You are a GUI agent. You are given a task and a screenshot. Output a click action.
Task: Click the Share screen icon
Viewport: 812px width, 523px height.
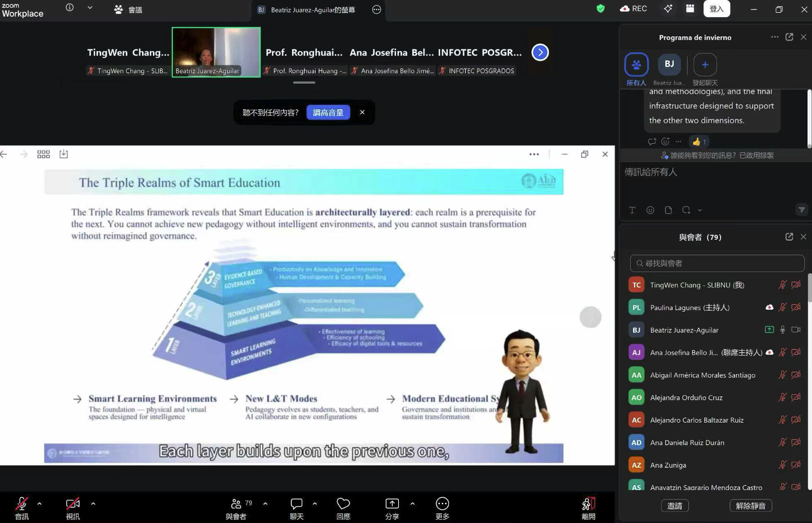point(392,504)
